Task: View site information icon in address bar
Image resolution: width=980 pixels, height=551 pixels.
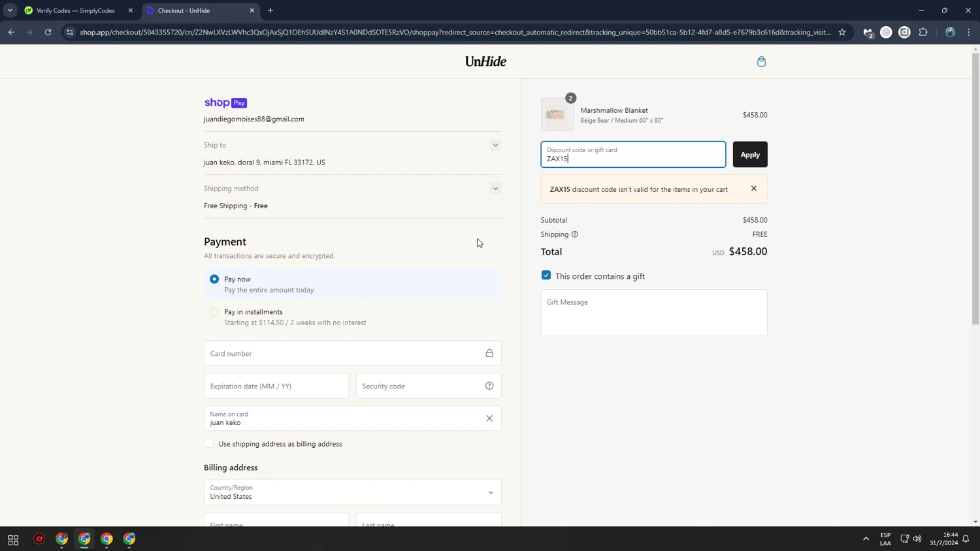Action: (x=70, y=32)
